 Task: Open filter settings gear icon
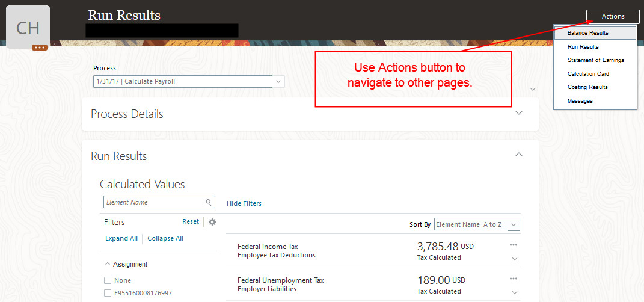click(212, 222)
